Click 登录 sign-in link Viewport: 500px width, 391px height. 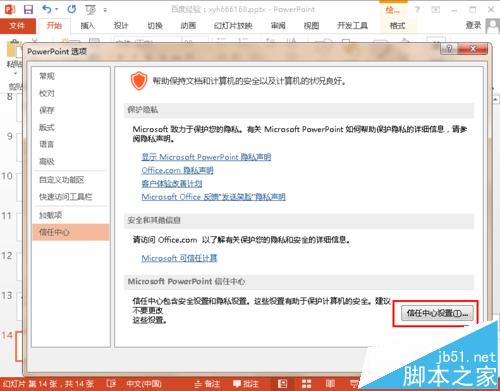473,25
